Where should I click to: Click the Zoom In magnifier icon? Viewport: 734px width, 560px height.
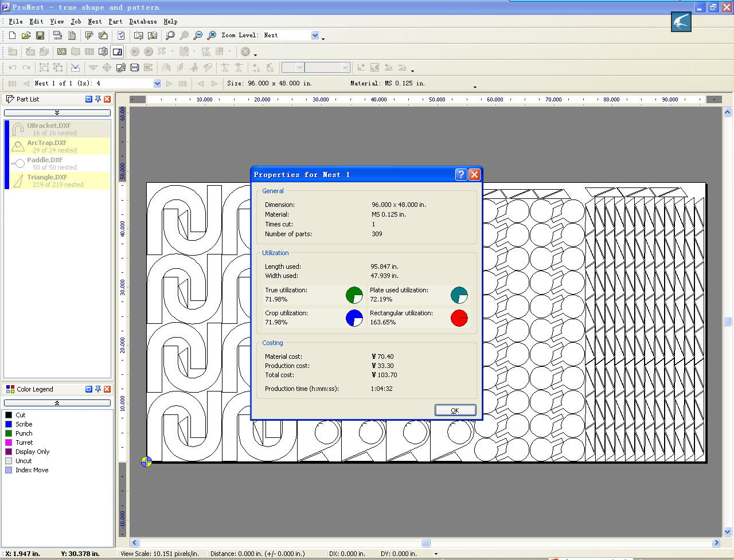[184, 36]
